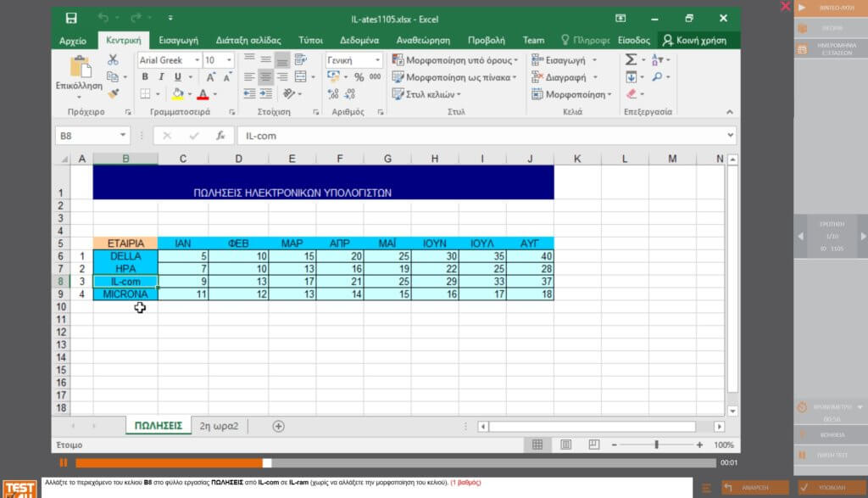This screenshot has width=868, height=498.
Task: Open the Γενική number format dropdown
Action: tap(377, 60)
